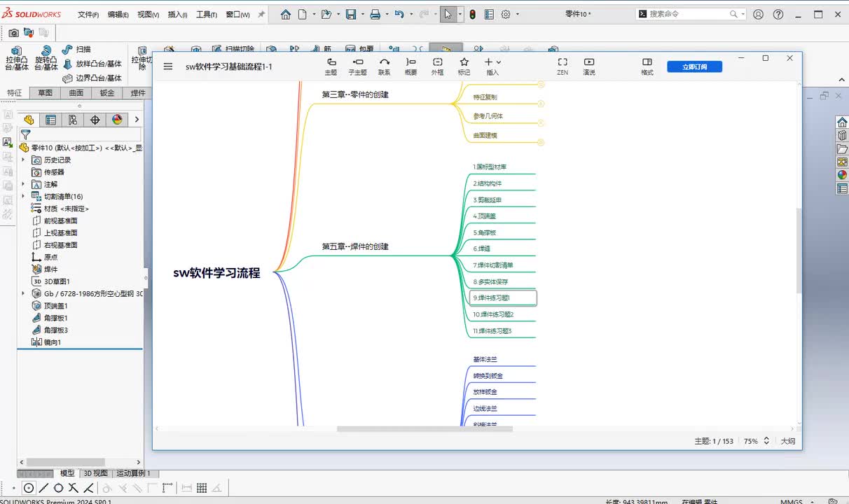
Task: Click the Boundary (外框) button
Action: 437,66
